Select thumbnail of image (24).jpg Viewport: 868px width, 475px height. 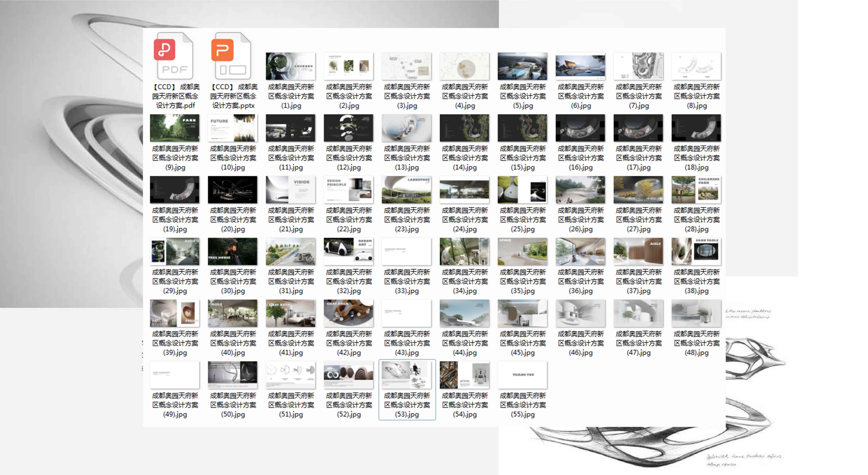point(464,190)
